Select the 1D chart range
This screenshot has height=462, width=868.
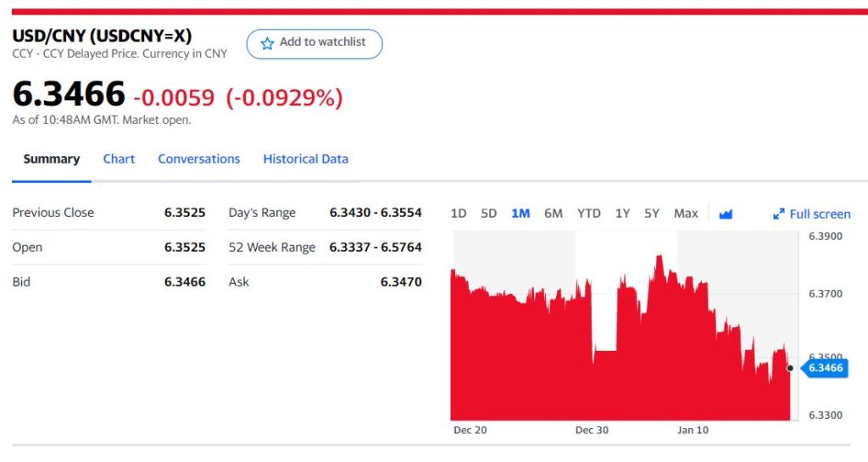pyautogui.click(x=459, y=214)
